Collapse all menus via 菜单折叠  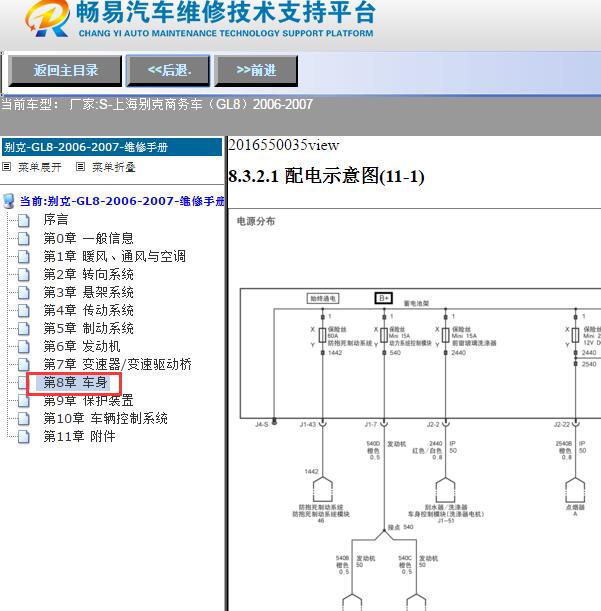pos(113,167)
